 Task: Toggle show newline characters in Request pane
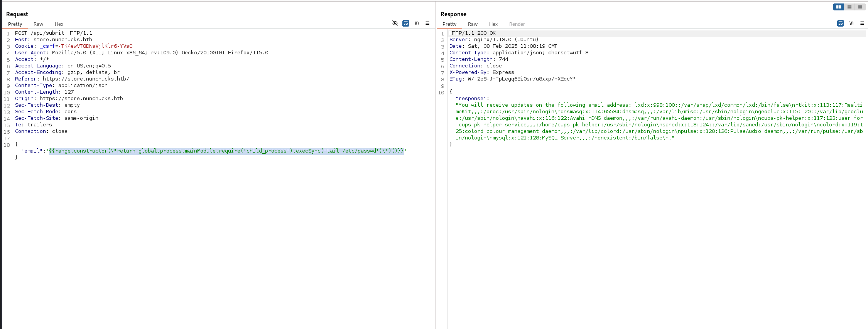tap(417, 23)
